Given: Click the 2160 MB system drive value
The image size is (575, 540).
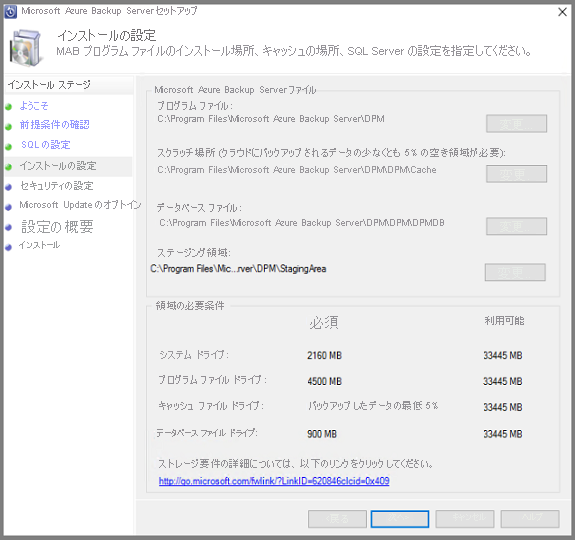Looking at the screenshot, I should click(x=325, y=355).
